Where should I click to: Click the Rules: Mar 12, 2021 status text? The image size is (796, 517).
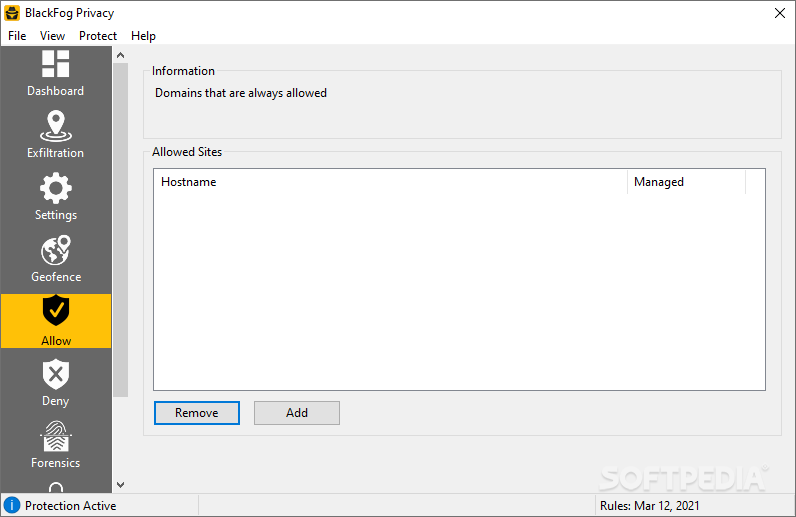click(x=649, y=506)
